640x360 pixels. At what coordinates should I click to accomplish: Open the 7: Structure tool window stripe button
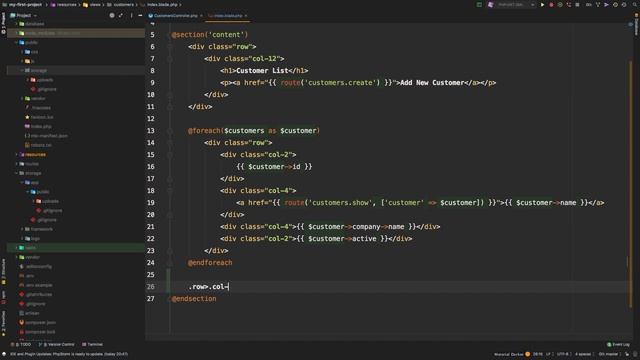click(x=3, y=271)
